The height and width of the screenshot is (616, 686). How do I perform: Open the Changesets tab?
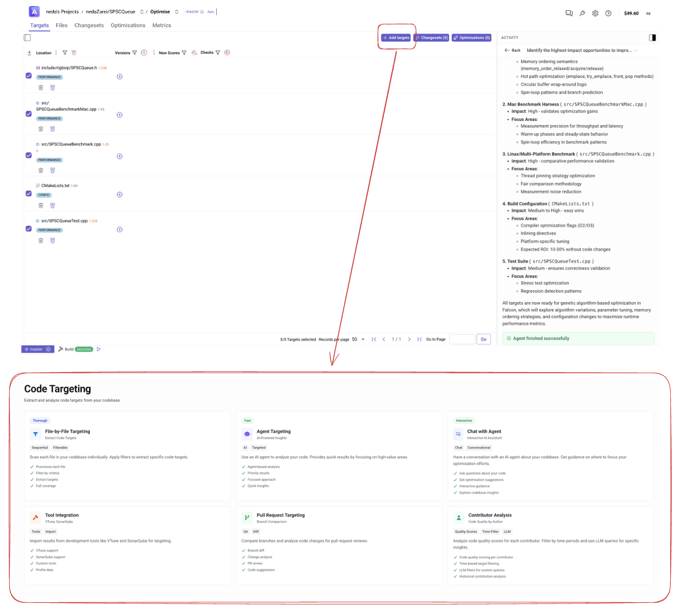coord(89,25)
